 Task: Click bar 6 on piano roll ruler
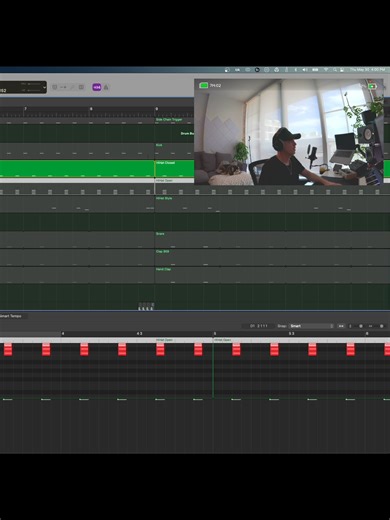pyautogui.click(x=367, y=334)
